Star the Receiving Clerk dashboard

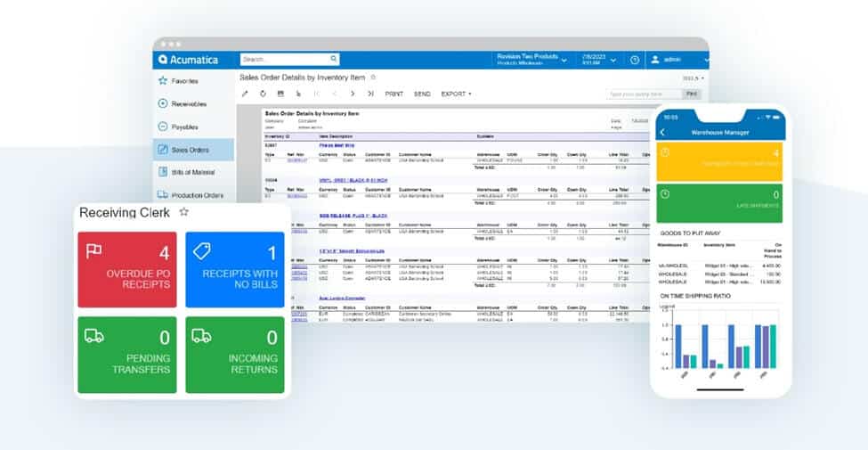(x=183, y=212)
